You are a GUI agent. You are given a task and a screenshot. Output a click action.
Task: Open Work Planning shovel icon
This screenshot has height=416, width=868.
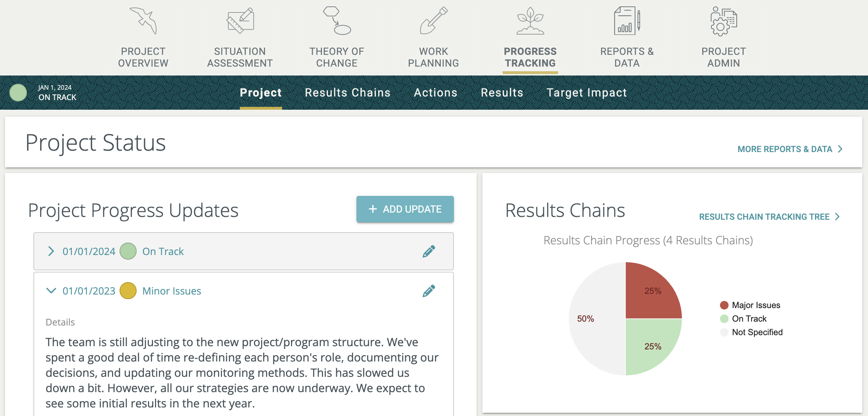pos(433,21)
